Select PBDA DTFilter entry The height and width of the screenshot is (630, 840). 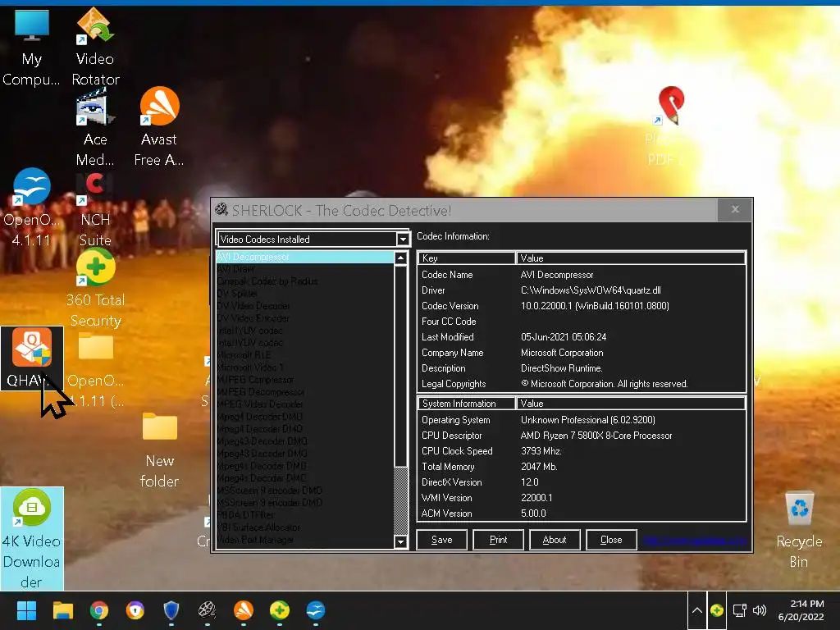(x=304, y=515)
